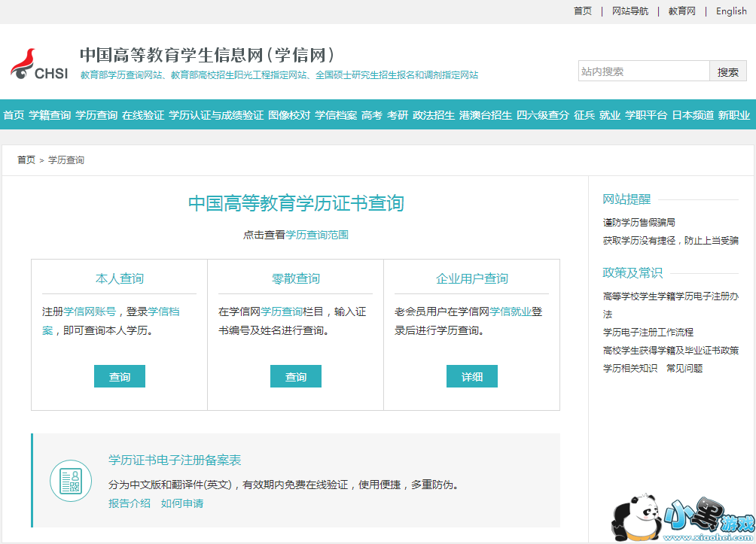This screenshot has width=756, height=544.
Task: Open 学历电子注册工作流程 link
Action: [x=648, y=332]
